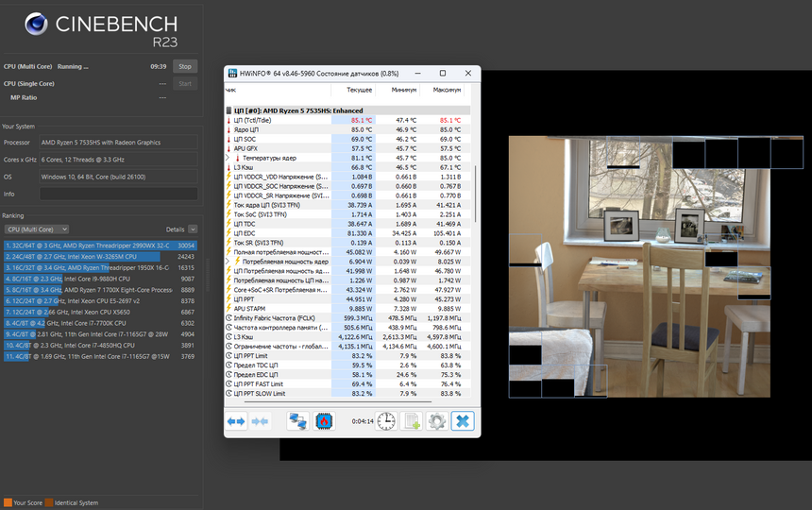
Task: Click the HWiNFO horizontal scrollbar
Action: click(x=338, y=401)
